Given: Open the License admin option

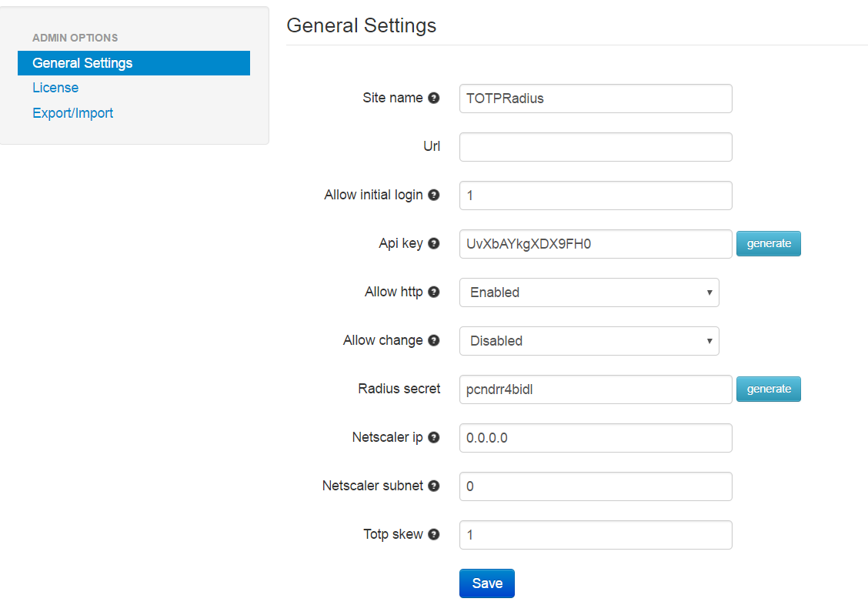Looking at the screenshot, I should click(55, 88).
